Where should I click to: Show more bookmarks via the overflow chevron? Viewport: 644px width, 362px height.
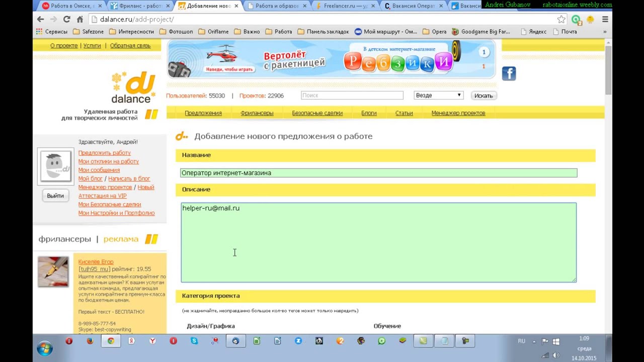point(604,32)
